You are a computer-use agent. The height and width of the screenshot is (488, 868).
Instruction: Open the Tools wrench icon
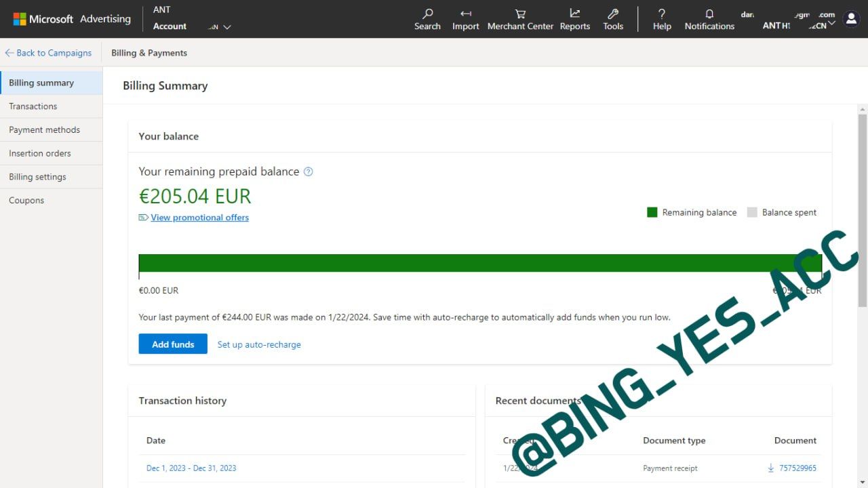click(x=613, y=14)
